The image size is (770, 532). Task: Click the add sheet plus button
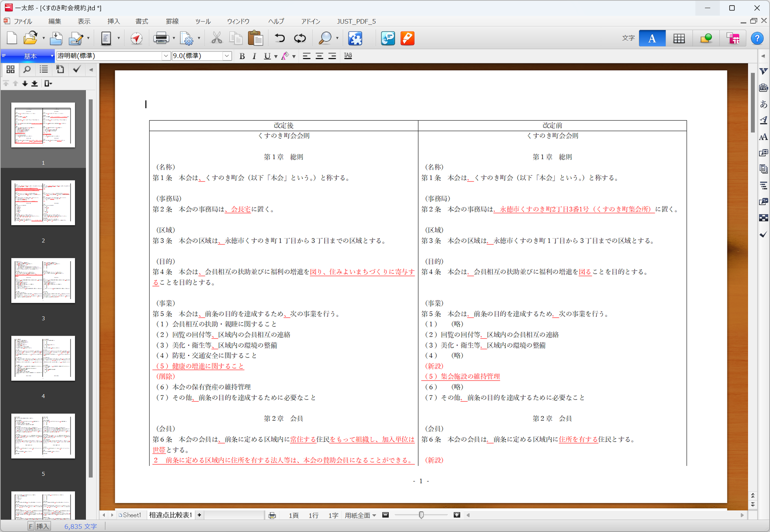(x=199, y=515)
